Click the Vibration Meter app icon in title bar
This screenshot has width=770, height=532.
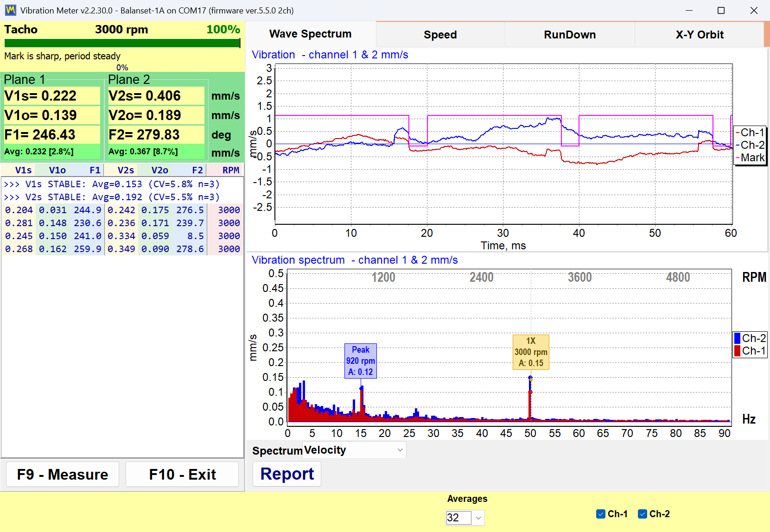(10, 10)
